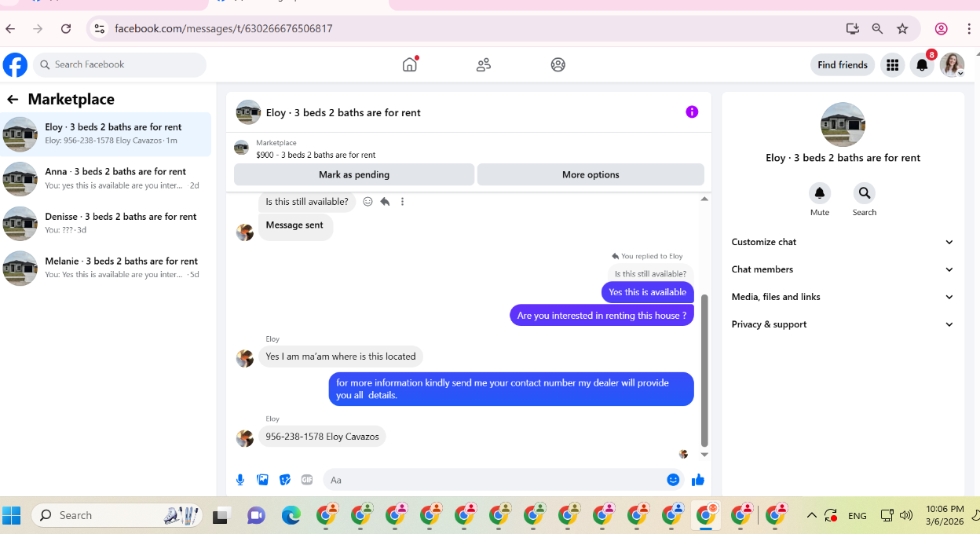Focus the Search Facebook field

click(119, 64)
